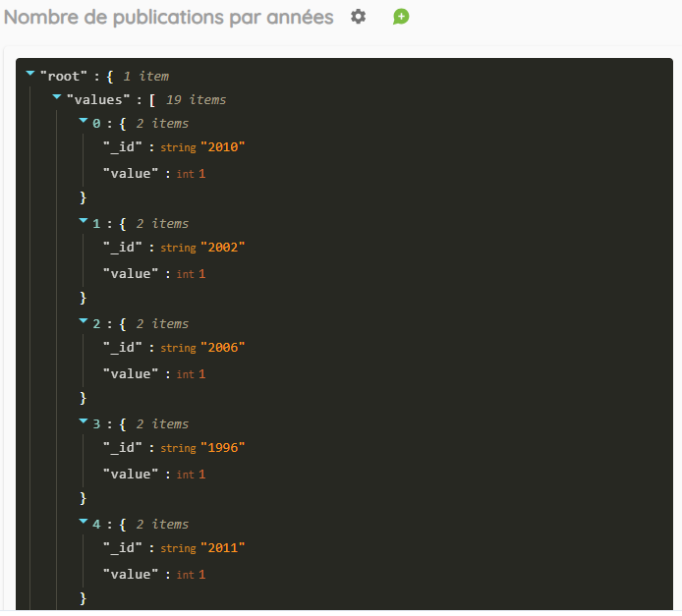
Task: Click the int 1 value under 2011
Action: (201, 575)
